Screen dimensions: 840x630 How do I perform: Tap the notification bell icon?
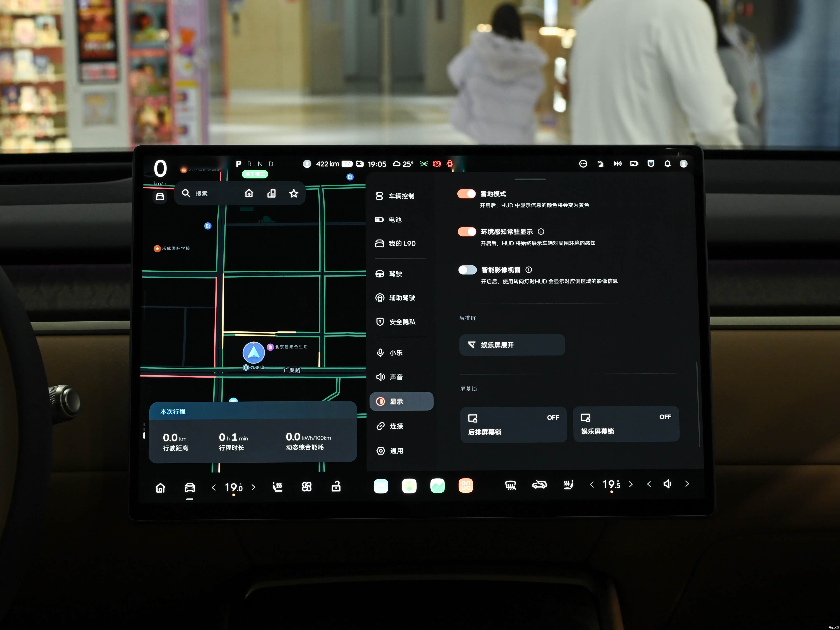[x=667, y=164]
